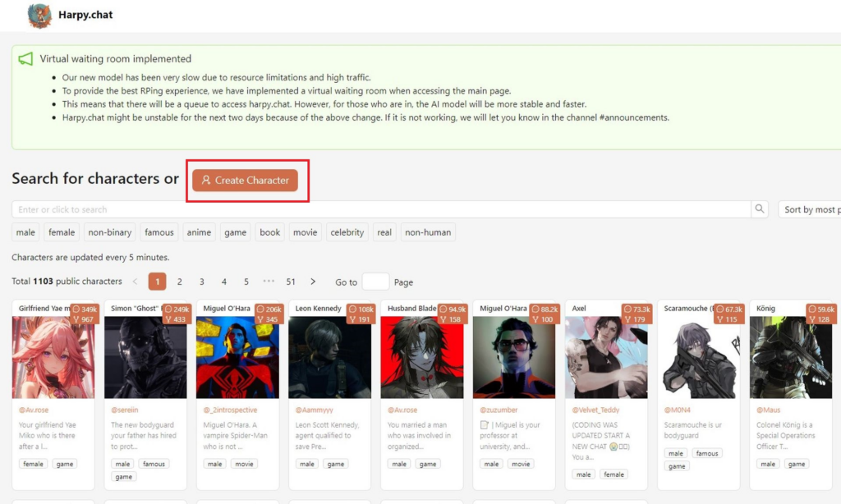This screenshot has width=841, height=504.
Task: Click the Go to page input
Action: tap(375, 282)
